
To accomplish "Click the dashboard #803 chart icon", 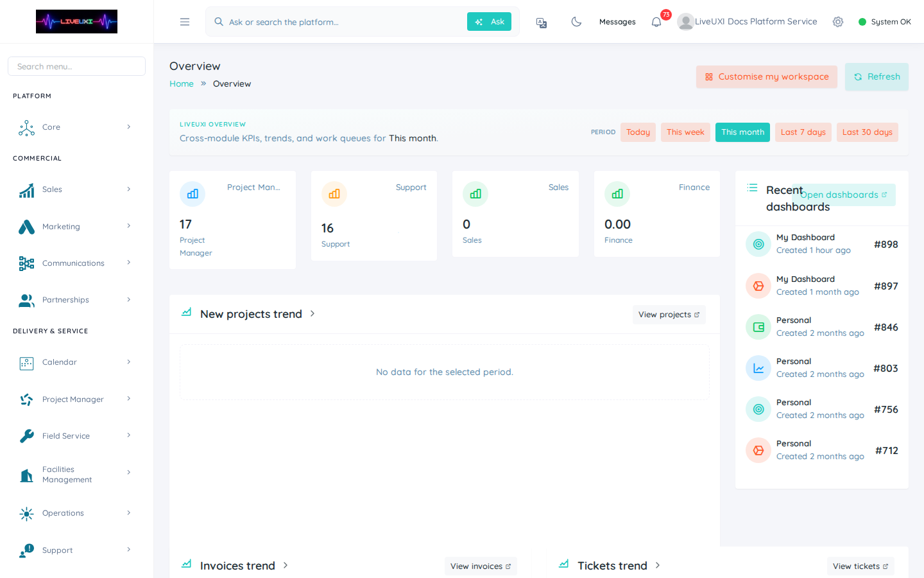I will (758, 368).
